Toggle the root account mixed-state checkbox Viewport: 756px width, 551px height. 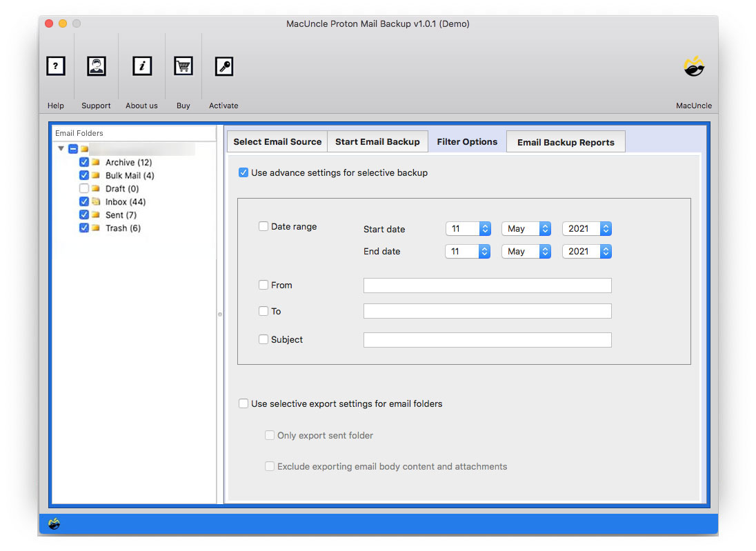(73, 148)
